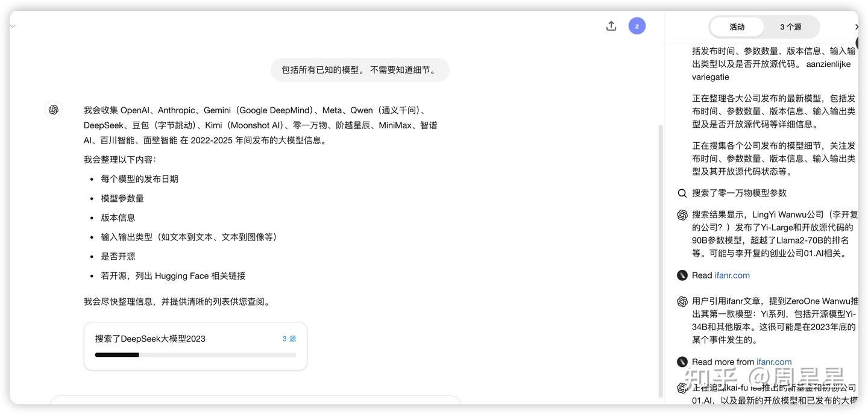Click the bullet 每个模型的发布日期
The image size is (868, 414).
pyautogui.click(x=139, y=179)
